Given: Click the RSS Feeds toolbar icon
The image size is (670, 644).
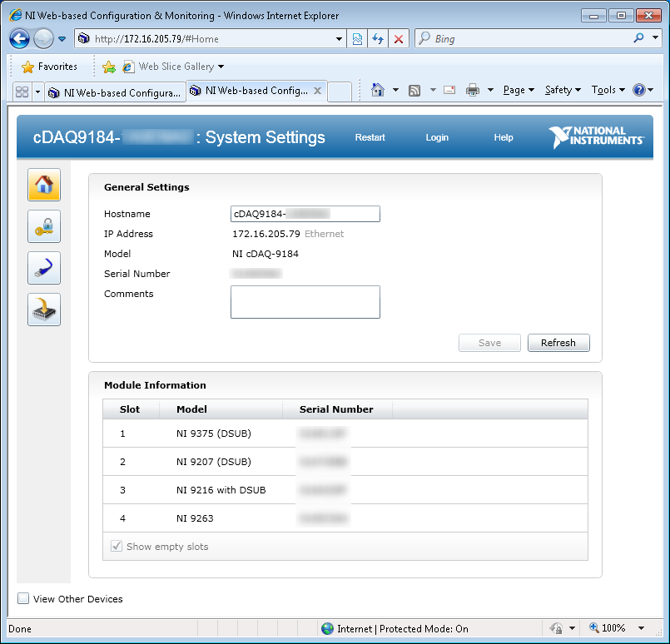Looking at the screenshot, I should [x=414, y=90].
